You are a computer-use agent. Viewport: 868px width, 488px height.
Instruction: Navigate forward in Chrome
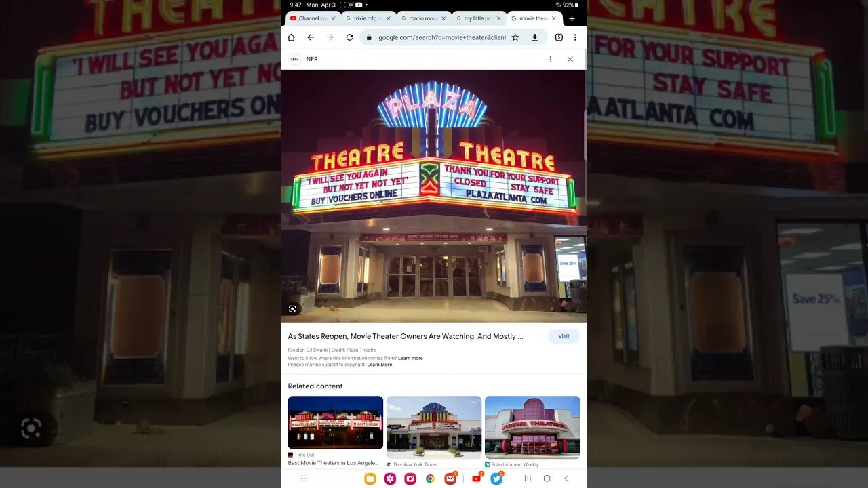[x=330, y=37]
